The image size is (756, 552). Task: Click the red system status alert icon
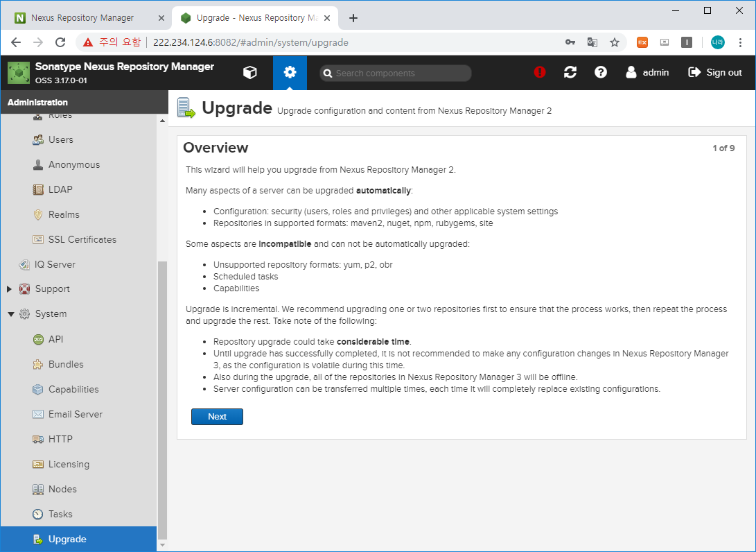pyautogui.click(x=540, y=72)
